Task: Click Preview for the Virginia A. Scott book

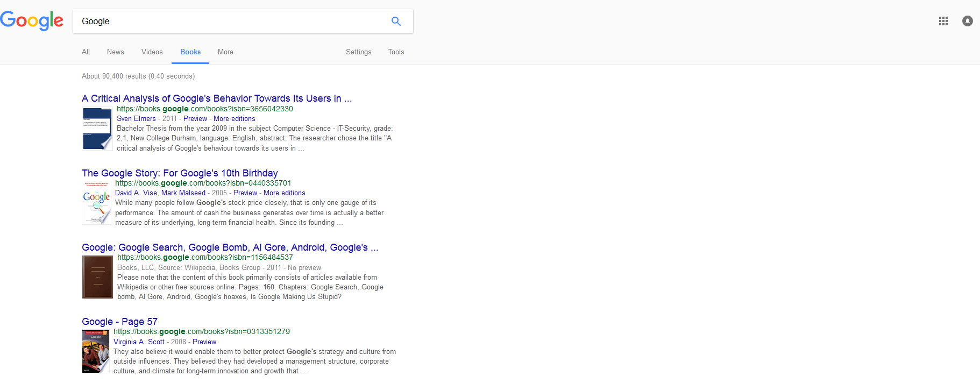Action: (x=204, y=342)
